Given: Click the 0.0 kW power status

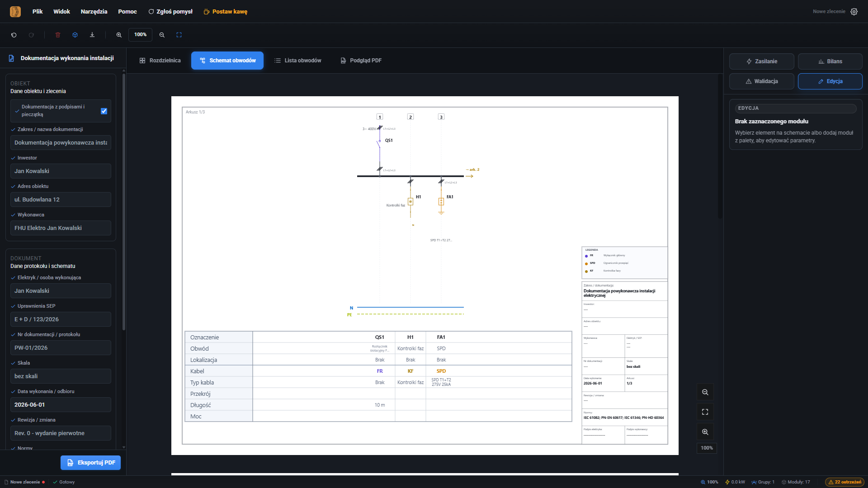Looking at the screenshot, I should pyautogui.click(x=735, y=482).
